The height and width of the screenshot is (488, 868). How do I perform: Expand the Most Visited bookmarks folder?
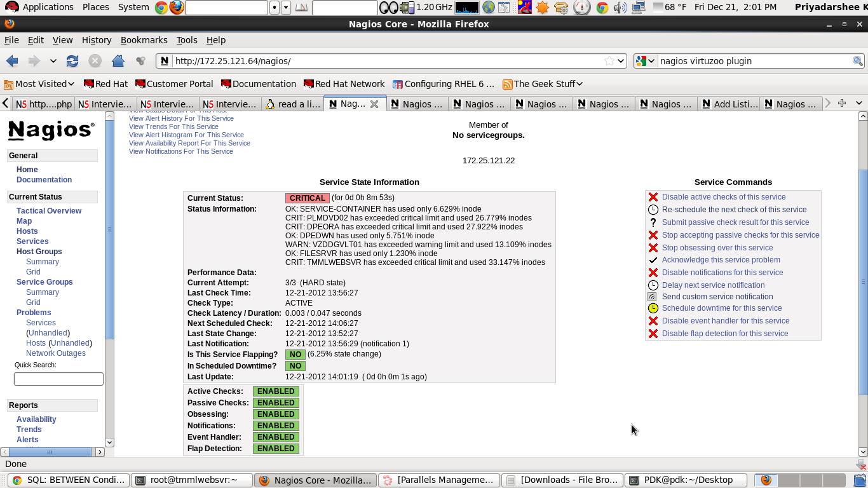(x=39, y=84)
